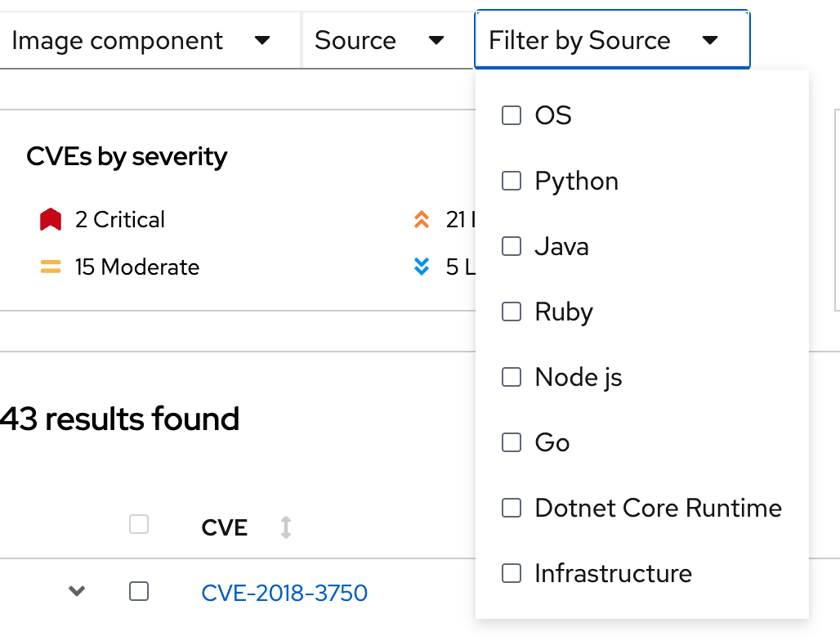
Task: Select all rows with header checkbox
Action: [139, 525]
